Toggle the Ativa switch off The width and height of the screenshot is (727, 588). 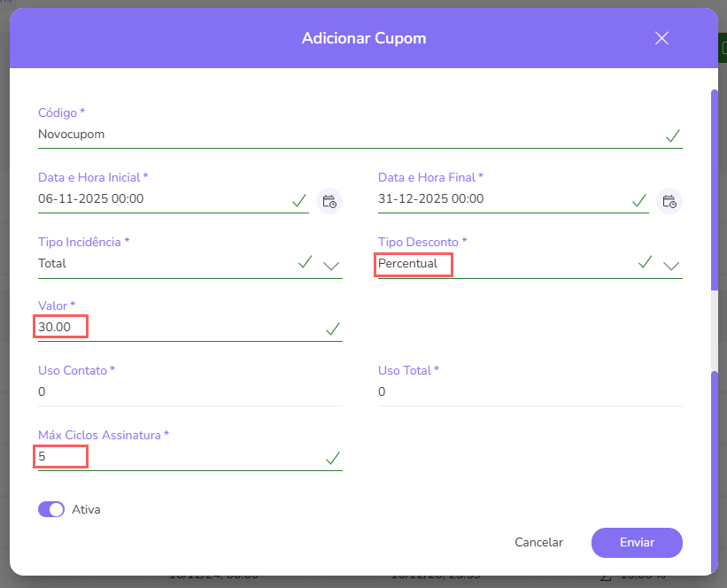51,509
